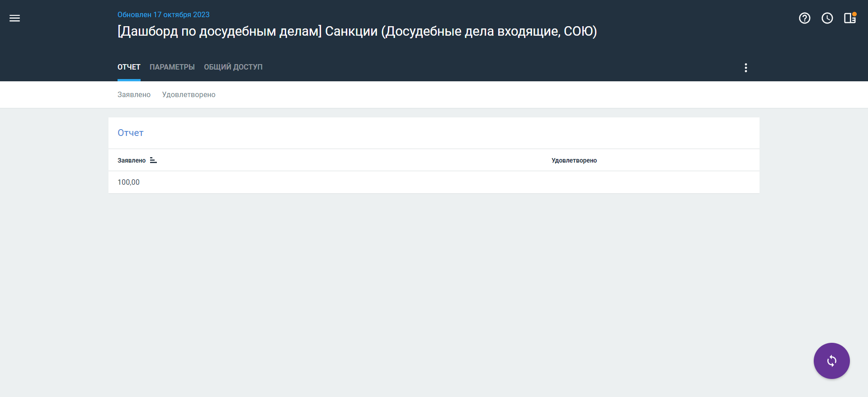
Task: Click the sort icon next to Заявлено column
Action: [x=153, y=160]
